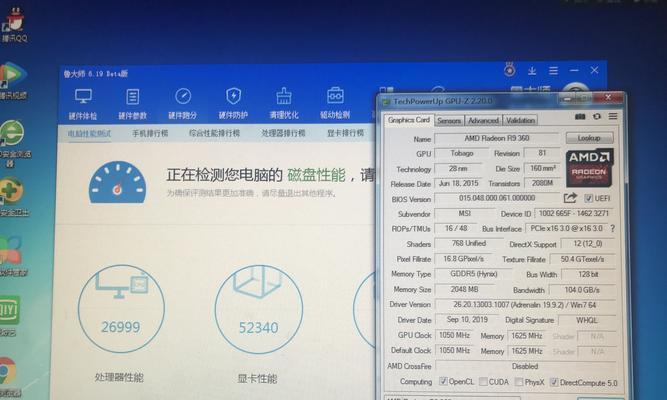Open the 硬件参数 hardware parameters icon

click(133, 103)
